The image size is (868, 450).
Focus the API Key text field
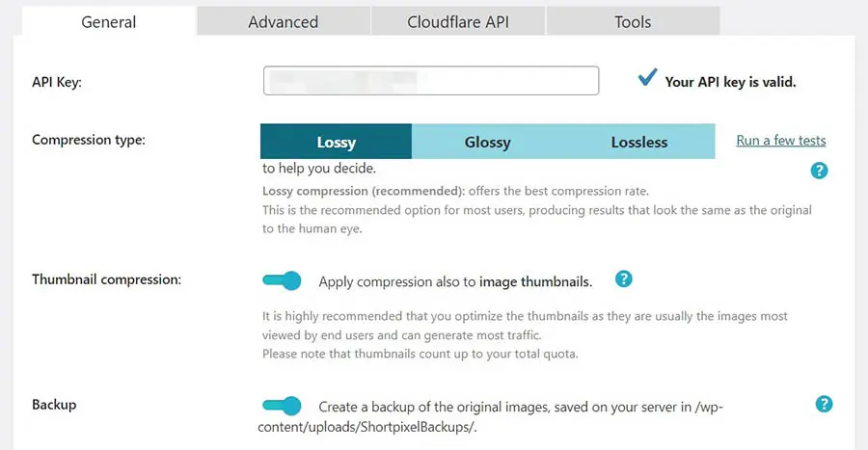[x=430, y=81]
